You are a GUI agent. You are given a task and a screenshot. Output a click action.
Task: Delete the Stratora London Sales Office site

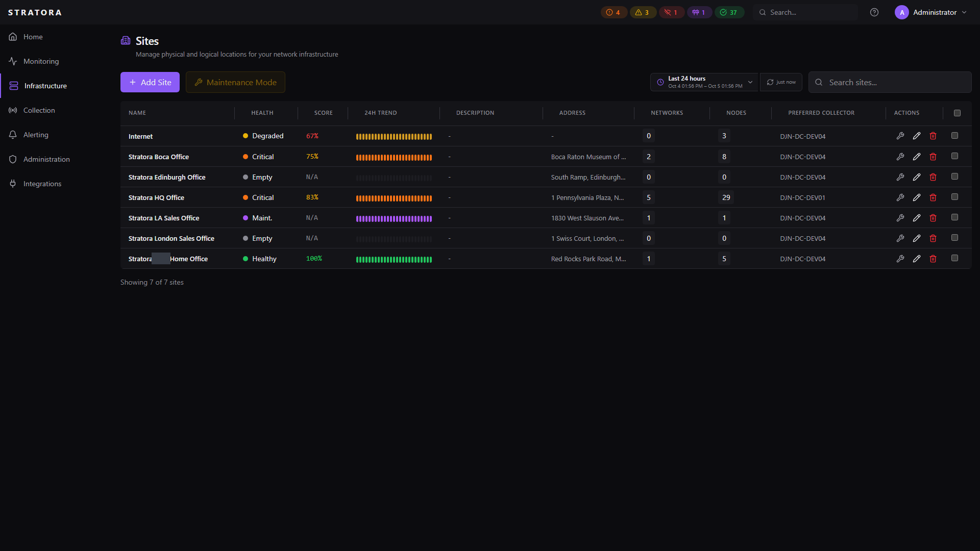[x=933, y=238]
